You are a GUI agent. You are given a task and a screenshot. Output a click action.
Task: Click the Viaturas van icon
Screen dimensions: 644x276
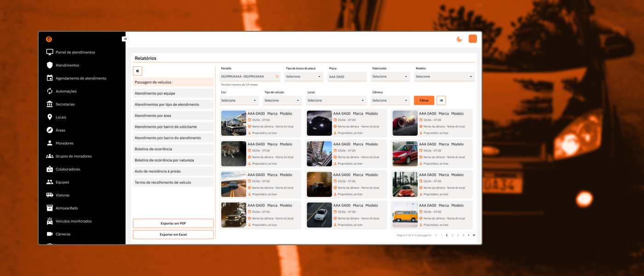pyautogui.click(x=50, y=195)
